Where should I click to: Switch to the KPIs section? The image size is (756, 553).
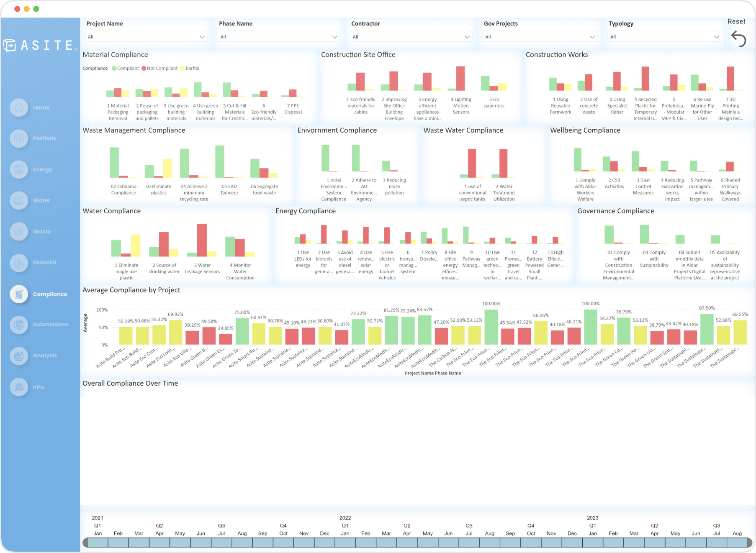point(19,387)
